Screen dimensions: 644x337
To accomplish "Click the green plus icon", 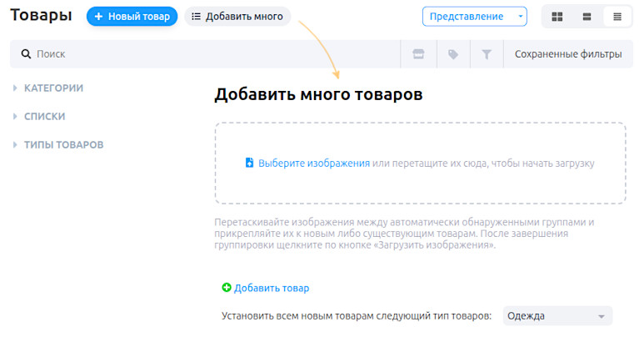I will pyautogui.click(x=227, y=288).
